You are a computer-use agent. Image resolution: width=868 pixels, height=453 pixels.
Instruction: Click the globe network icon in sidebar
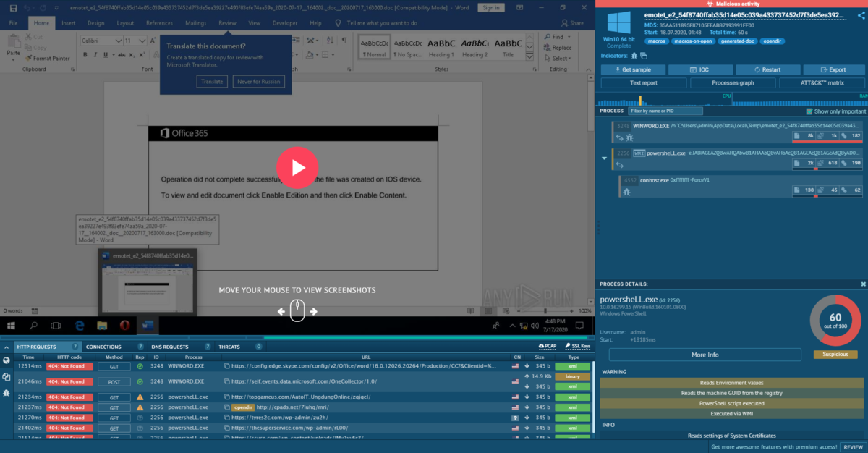coord(7,360)
